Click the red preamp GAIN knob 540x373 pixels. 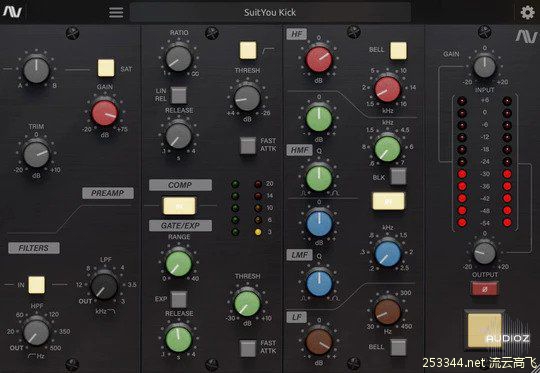pos(105,113)
